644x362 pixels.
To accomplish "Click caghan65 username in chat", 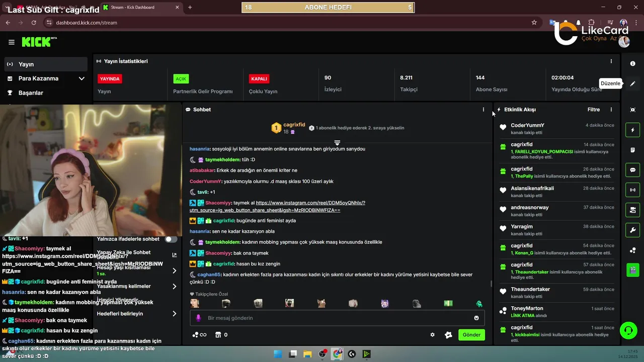I will (209, 275).
